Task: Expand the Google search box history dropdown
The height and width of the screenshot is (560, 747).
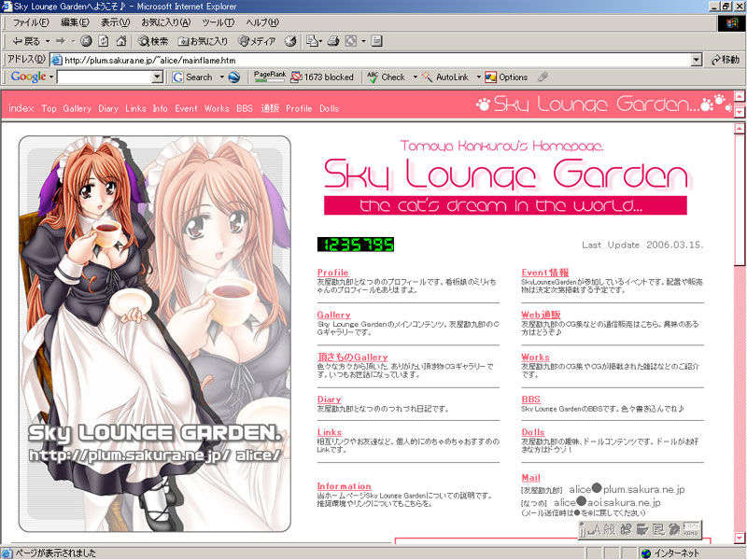Action: (157, 77)
